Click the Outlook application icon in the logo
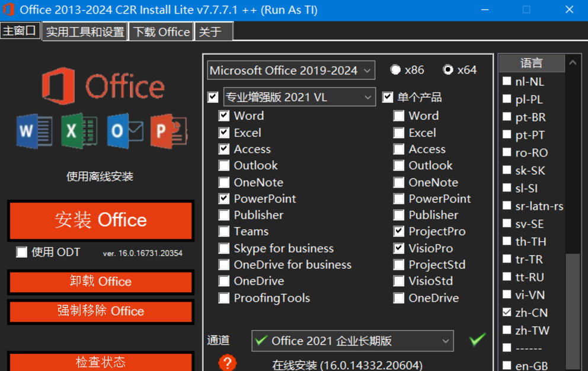The height and width of the screenshot is (371, 588). (125, 131)
